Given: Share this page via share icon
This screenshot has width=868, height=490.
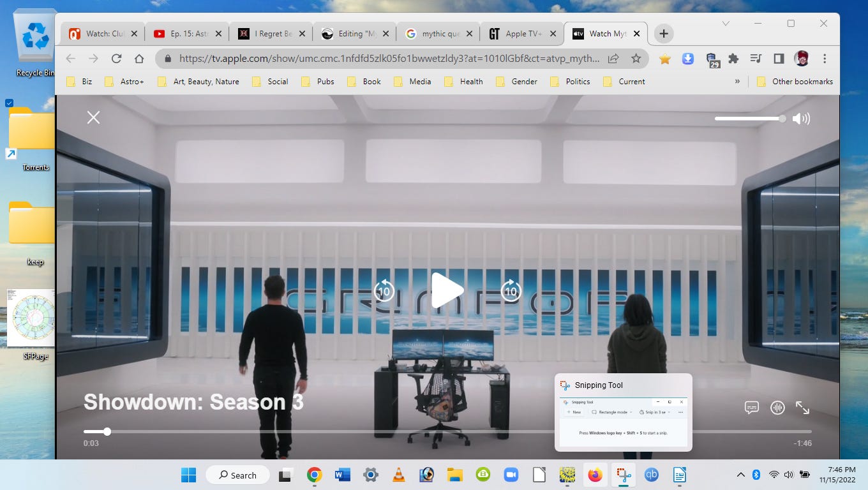Looking at the screenshot, I should coord(613,59).
